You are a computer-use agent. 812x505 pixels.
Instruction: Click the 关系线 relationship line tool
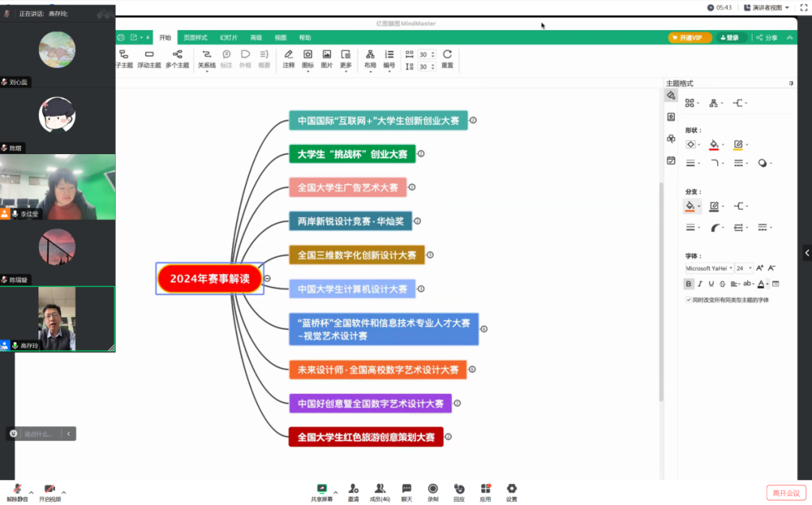(206, 59)
